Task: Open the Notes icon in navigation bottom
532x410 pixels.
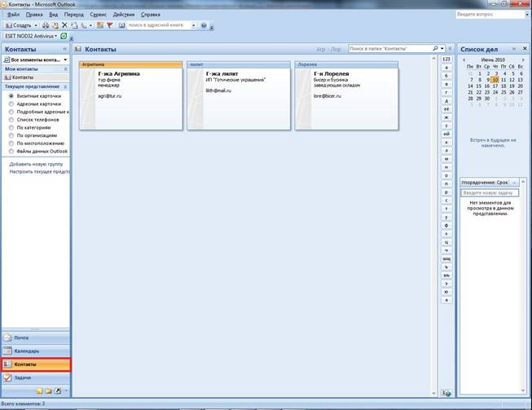Action: [x=39, y=391]
